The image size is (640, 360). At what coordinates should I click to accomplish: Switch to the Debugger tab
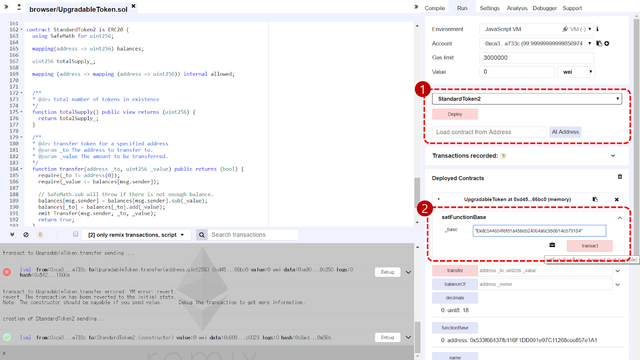(x=544, y=8)
